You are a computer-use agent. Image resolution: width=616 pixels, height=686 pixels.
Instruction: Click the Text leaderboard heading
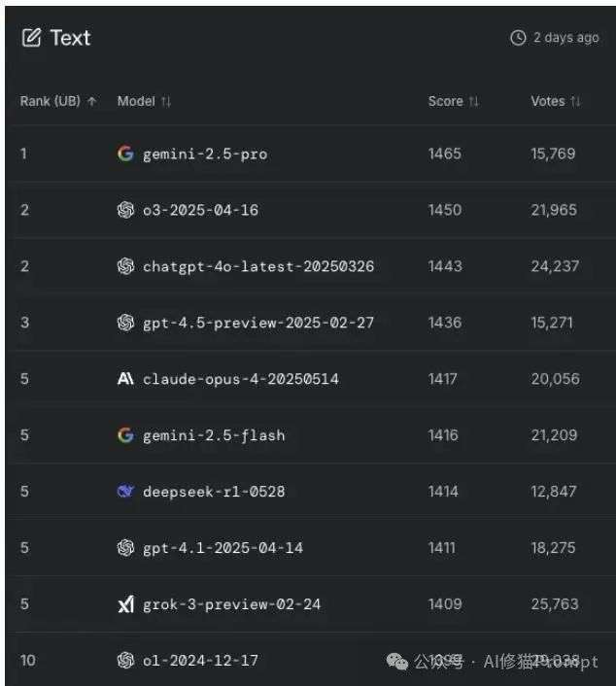(70, 38)
